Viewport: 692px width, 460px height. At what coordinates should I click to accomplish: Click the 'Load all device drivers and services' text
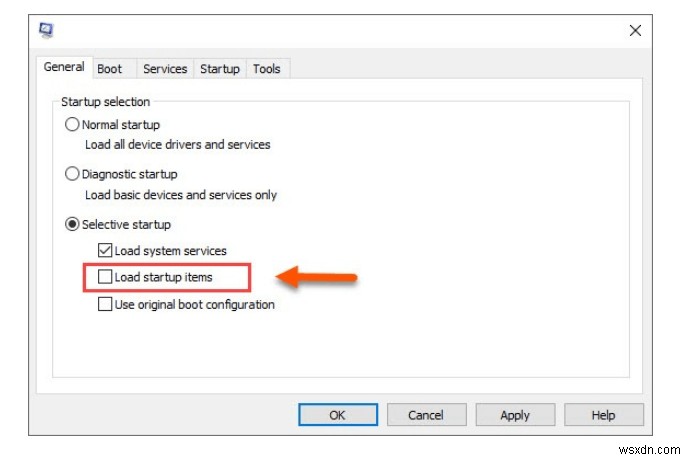(177, 145)
